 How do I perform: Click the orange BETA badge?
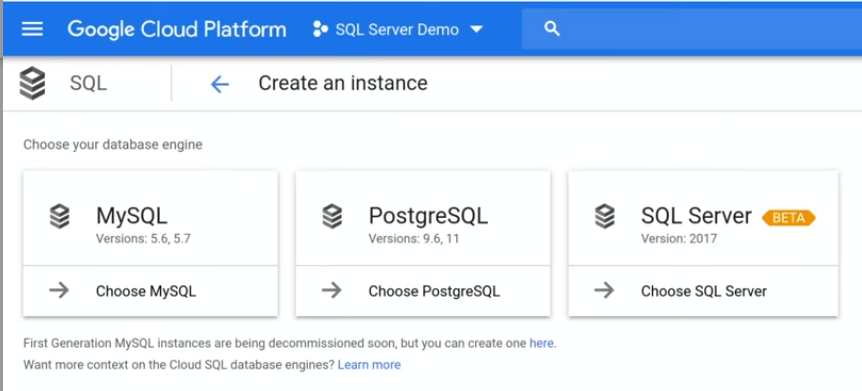coord(788,218)
